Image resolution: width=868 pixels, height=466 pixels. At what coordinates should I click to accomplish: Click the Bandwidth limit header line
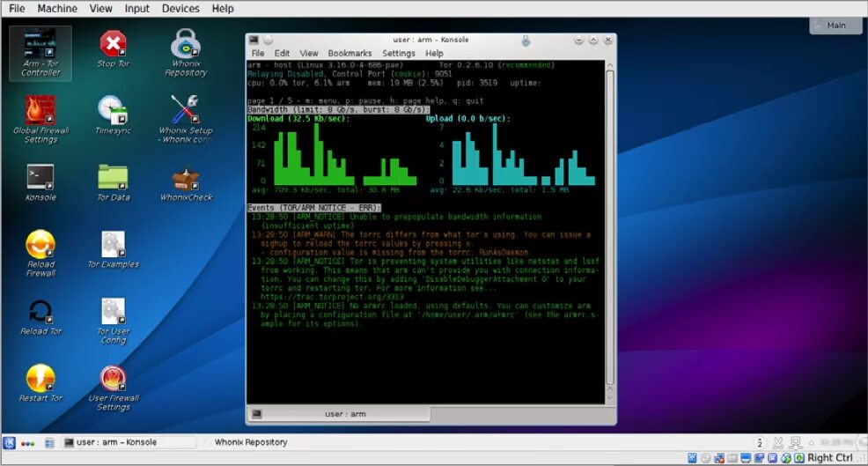click(x=338, y=110)
